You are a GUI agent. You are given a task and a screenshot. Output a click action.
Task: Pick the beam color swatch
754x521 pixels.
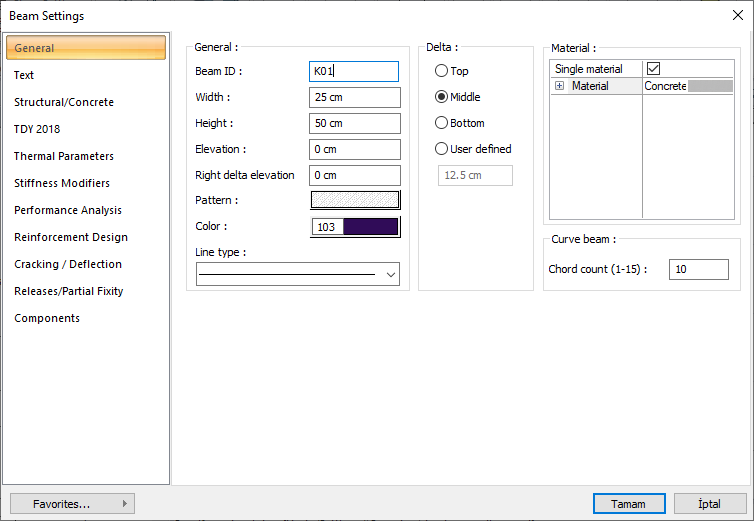pyautogui.click(x=369, y=227)
